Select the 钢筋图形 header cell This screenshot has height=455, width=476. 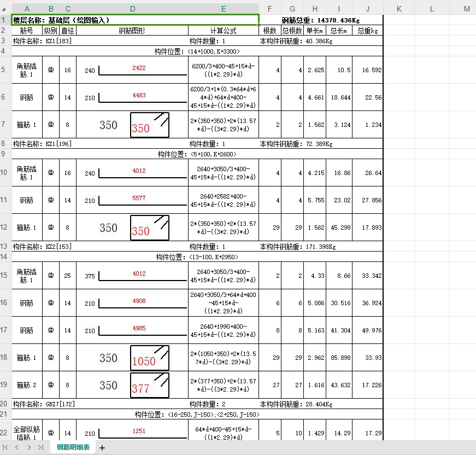pyautogui.click(x=132, y=31)
